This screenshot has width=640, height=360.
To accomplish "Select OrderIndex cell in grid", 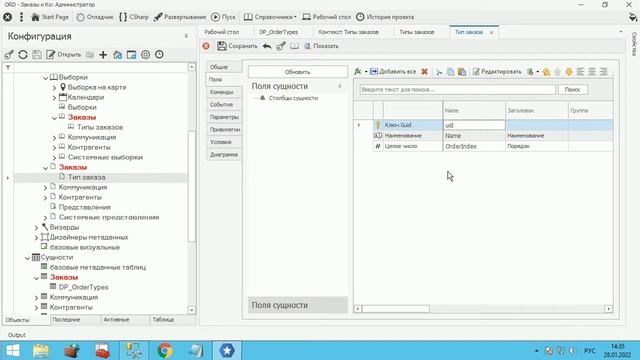I will click(x=474, y=146).
